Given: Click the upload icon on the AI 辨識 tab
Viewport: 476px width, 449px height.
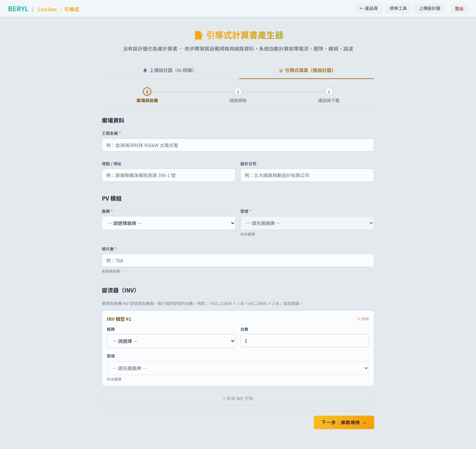Looking at the screenshot, I should 145,70.
